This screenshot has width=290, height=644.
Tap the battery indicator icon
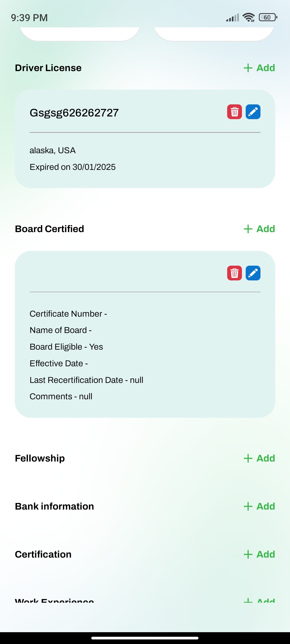(x=268, y=17)
